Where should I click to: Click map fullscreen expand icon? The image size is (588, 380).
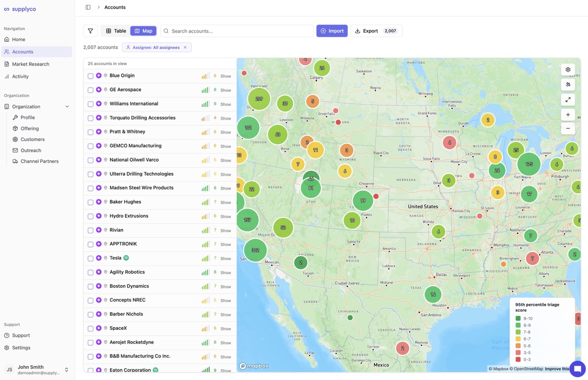[568, 99]
